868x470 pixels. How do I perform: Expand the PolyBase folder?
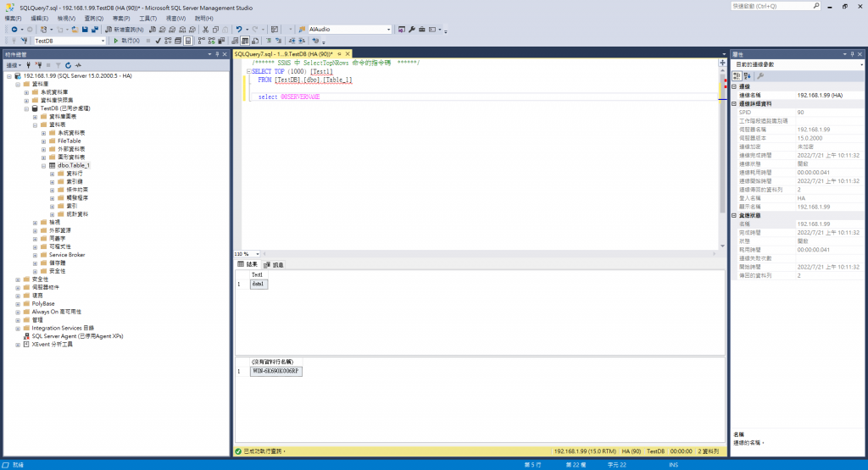(x=18, y=303)
